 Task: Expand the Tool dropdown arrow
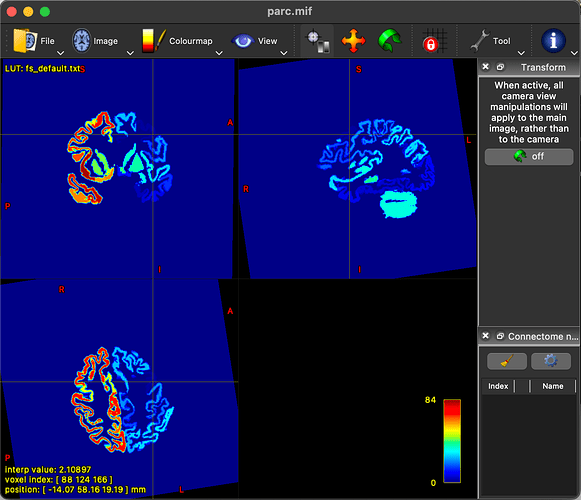521,53
